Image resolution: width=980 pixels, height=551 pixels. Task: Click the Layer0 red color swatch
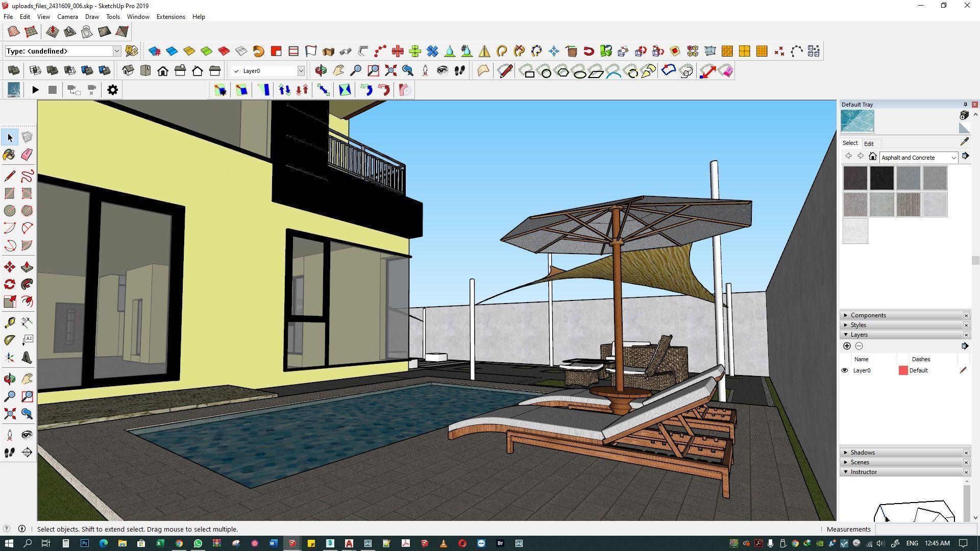903,370
